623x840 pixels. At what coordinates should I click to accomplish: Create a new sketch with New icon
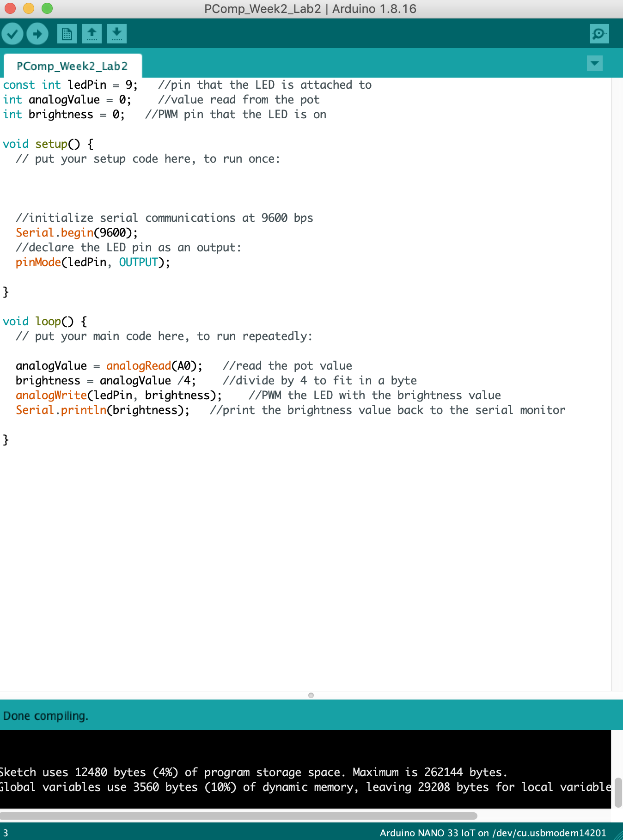(x=67, y=34)
